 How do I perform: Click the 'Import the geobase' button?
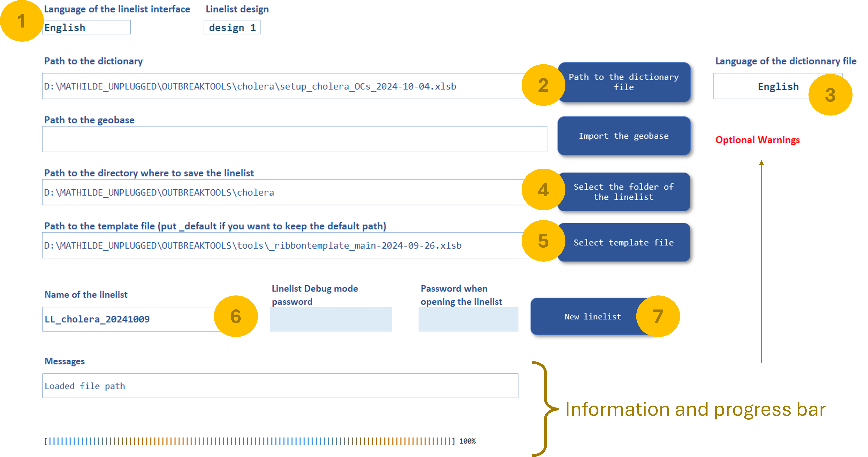624,136
